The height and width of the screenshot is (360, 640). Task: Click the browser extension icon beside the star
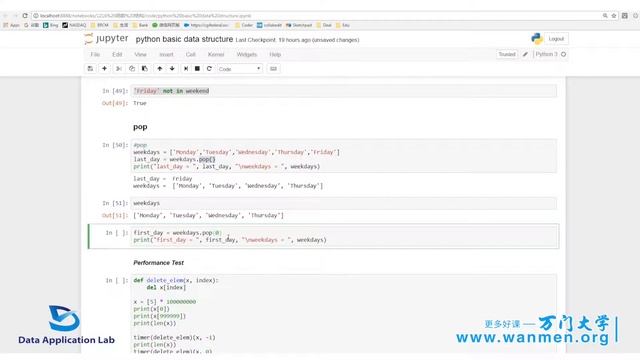[x=624, y=16]
